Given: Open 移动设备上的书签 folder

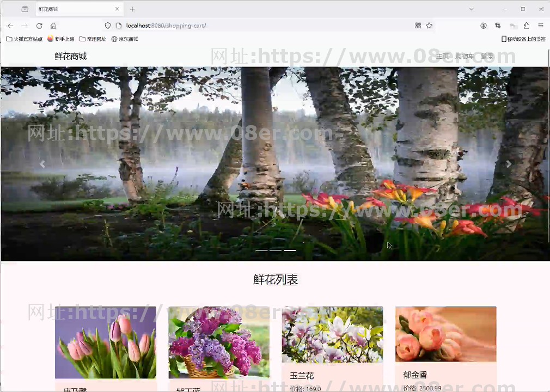Looking at the screenshot, I should point(523,39).
